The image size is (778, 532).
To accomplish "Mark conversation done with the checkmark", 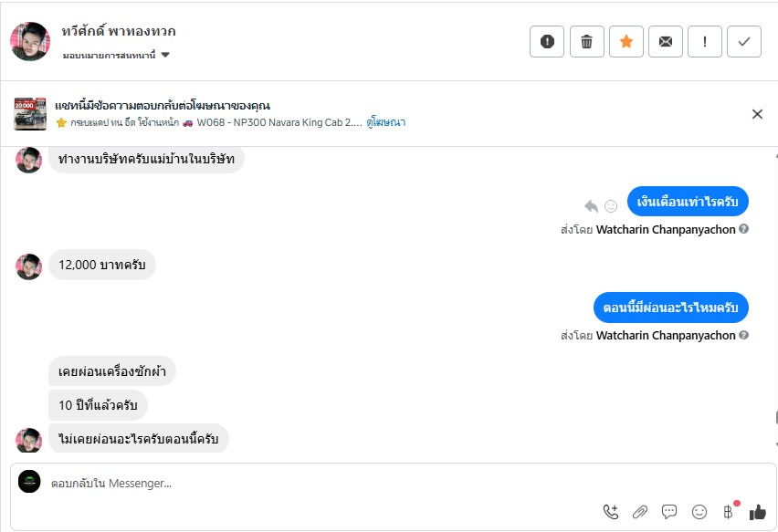I will (x=744, y=41).
